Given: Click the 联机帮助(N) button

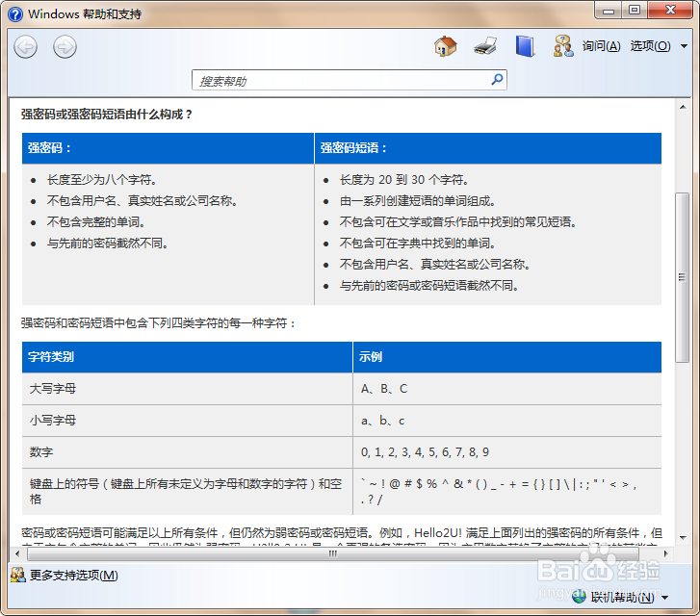Looking at the screenshot, I should pyautogui.click(x=622, y=597).
